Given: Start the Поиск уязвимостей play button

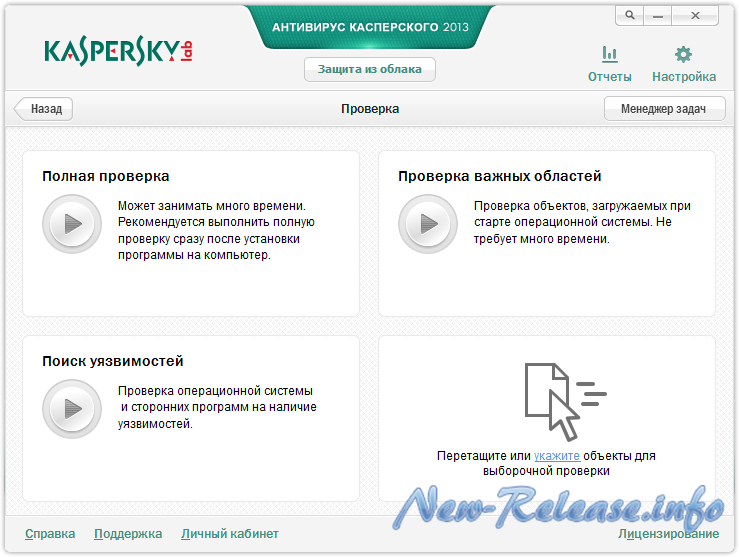Looking at the screenshot, I should tap(72, 409).
